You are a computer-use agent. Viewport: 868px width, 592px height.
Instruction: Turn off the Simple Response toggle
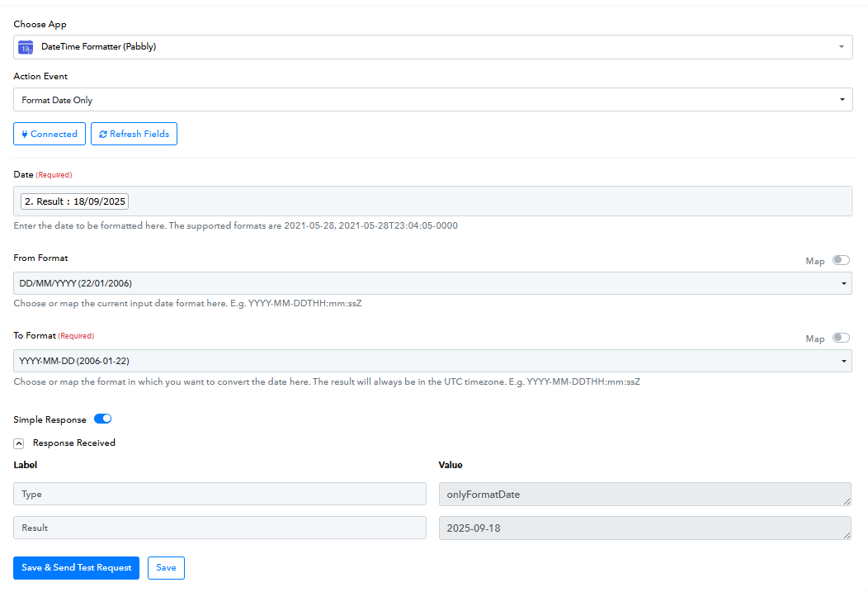pos(103,419)
